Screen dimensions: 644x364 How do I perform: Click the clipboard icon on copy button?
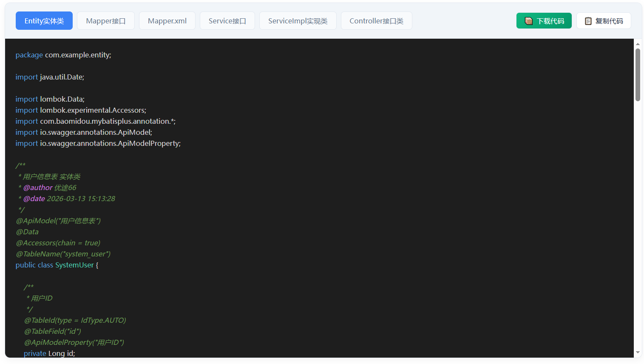coord(588,21)
